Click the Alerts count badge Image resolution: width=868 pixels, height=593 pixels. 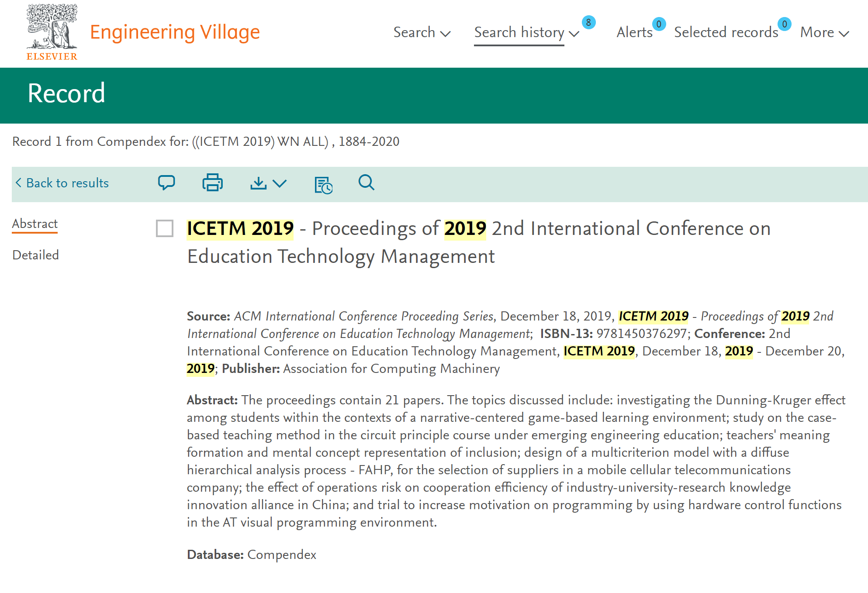[x=659, y=24]
